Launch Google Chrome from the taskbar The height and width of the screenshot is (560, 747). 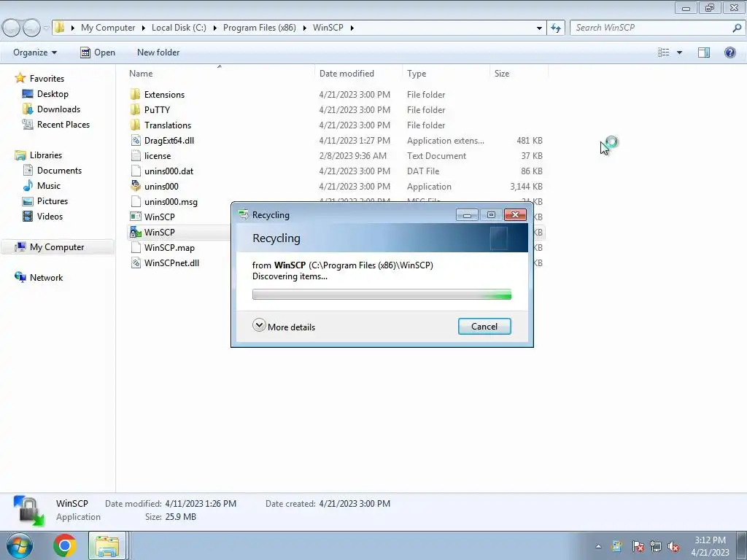point(65,545)
